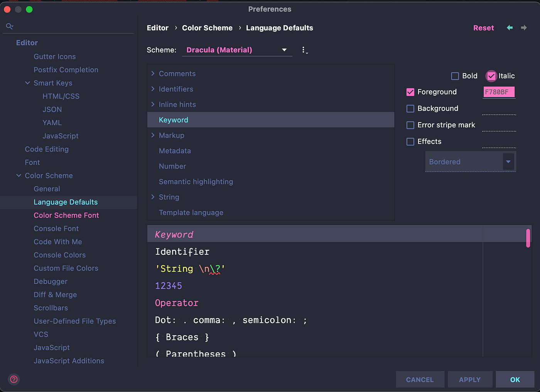540x392 pixels.
Task: Open the scheme actions kebab menu
Action: click(304, 50)
